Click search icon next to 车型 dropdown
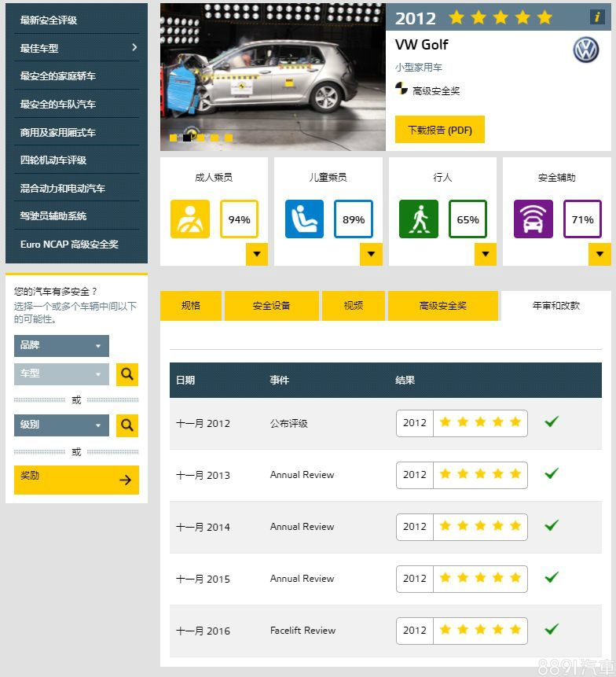 [127, 374]
